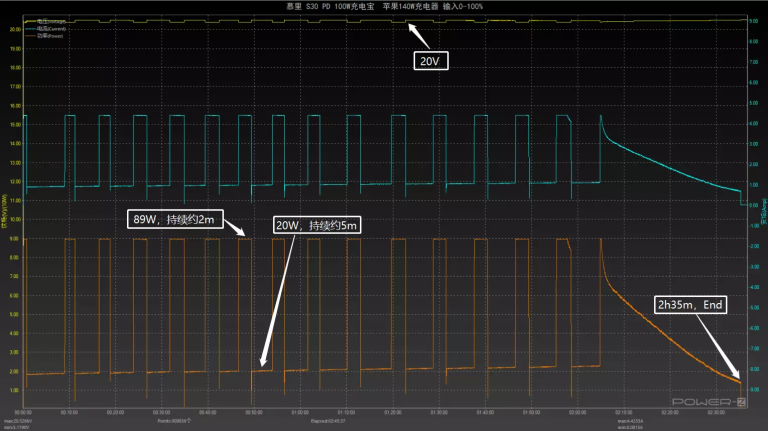The width and height of the screenshot is (768, 431).
Task: Select the orange Power legend entry
Action: tap(44, 36)
